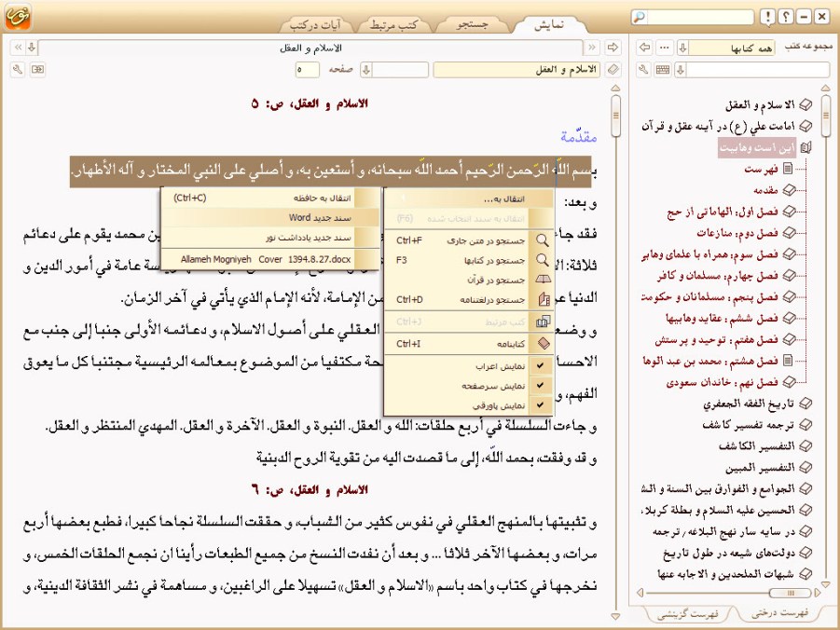
Task: Click the open book icon beside این است وهابیت
Action: coord(806,147)
